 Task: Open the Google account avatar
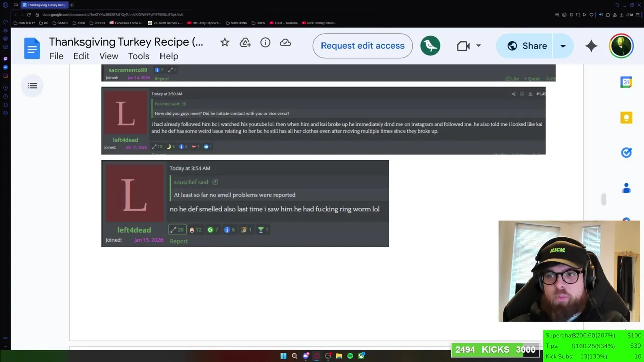(621, 46)
